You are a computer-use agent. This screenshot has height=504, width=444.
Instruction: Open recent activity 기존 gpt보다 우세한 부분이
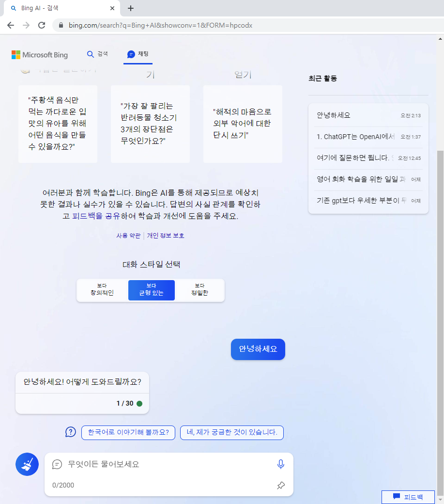[368, 201]
